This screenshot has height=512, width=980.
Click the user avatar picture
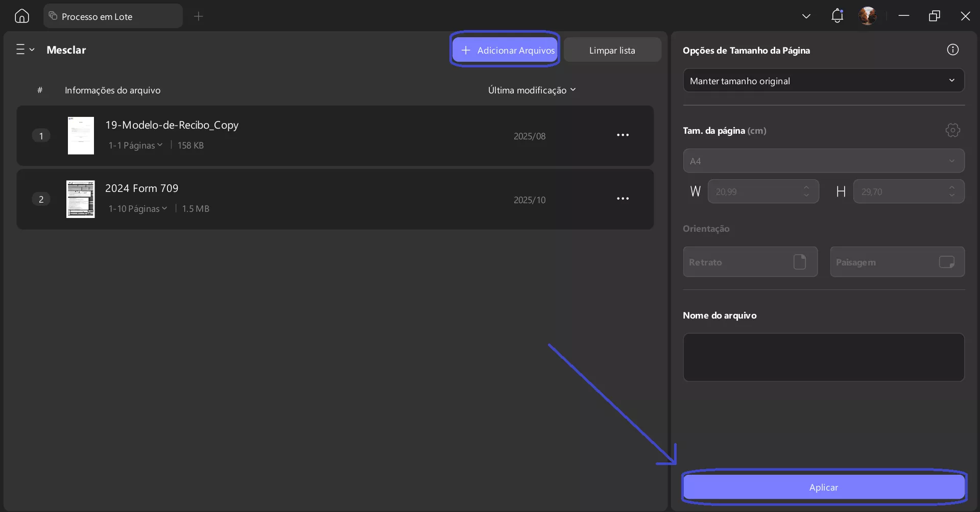click(868, 16)
